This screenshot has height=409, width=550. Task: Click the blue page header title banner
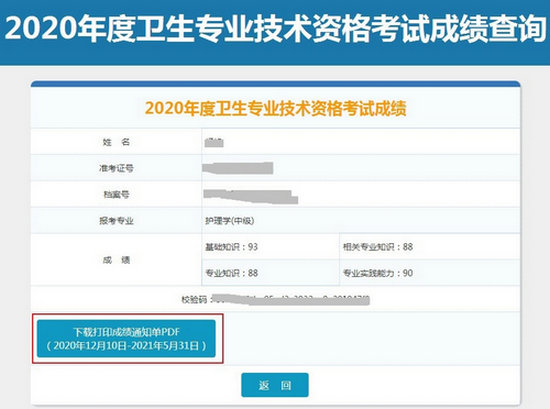click(x=275, y=32)
